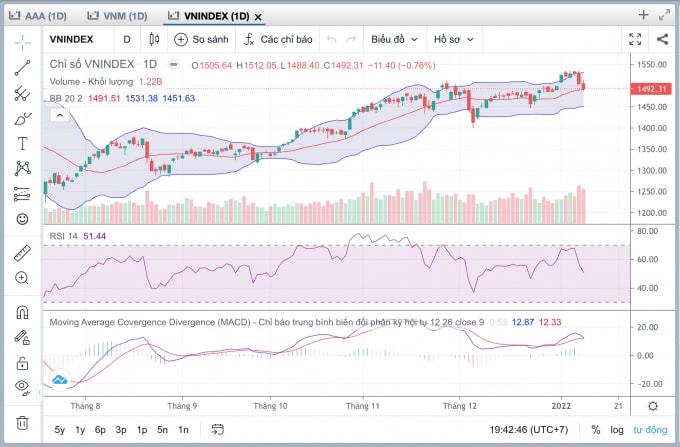Select the text annotation tool
Image resolution: width=680 pixels, height=447 pixels.
click(22, 144)
